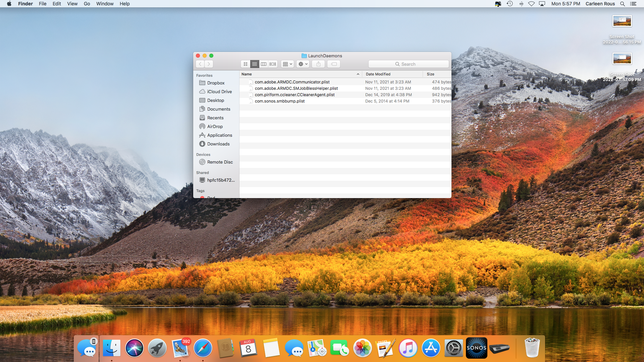Open System Preferences from the Dock
The height and width of the screenshot is (362, 644).
(453, 348)
